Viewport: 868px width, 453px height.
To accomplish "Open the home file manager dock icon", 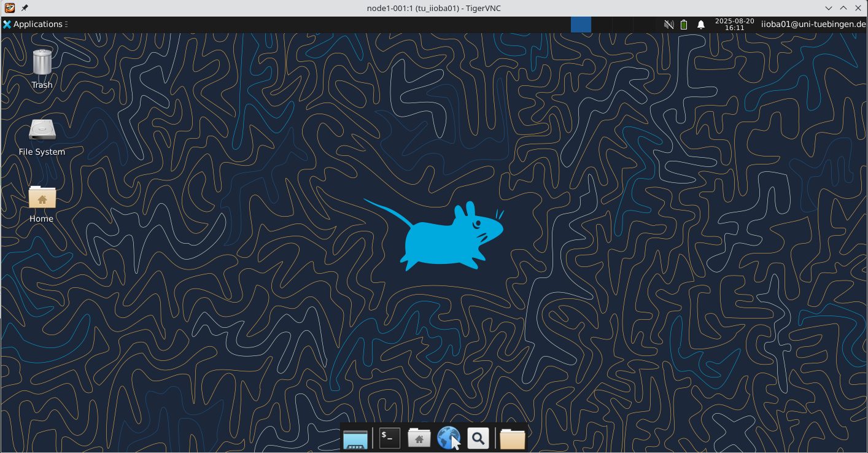I will [419, 438].
